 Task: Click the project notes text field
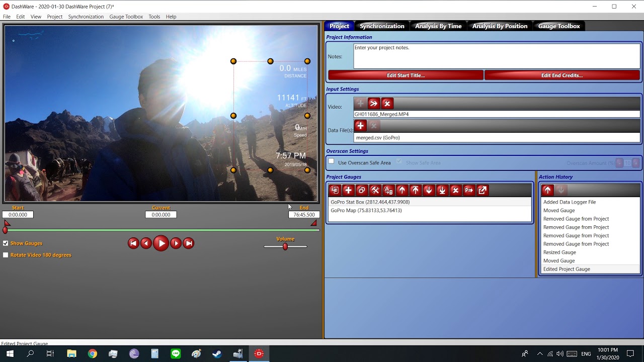497,56
